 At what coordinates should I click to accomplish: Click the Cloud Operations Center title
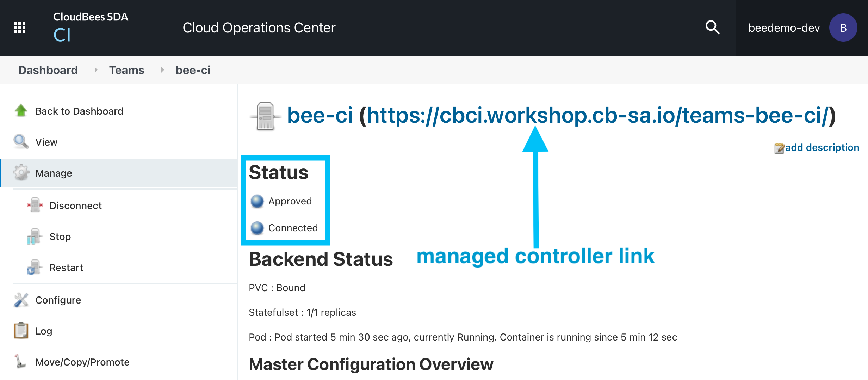point(259,27)
